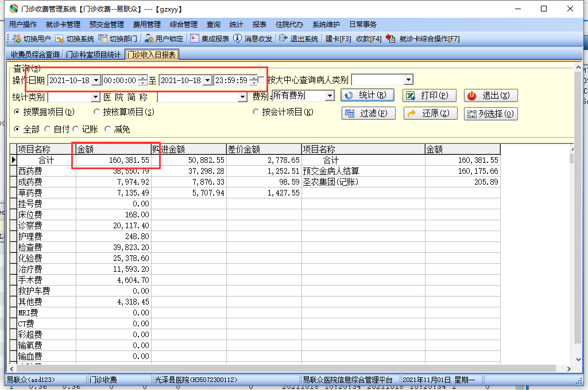Screen dimensions: 588x390
Task: Open 集成报表 from the toolbar
Action: [x=209, y=38]
